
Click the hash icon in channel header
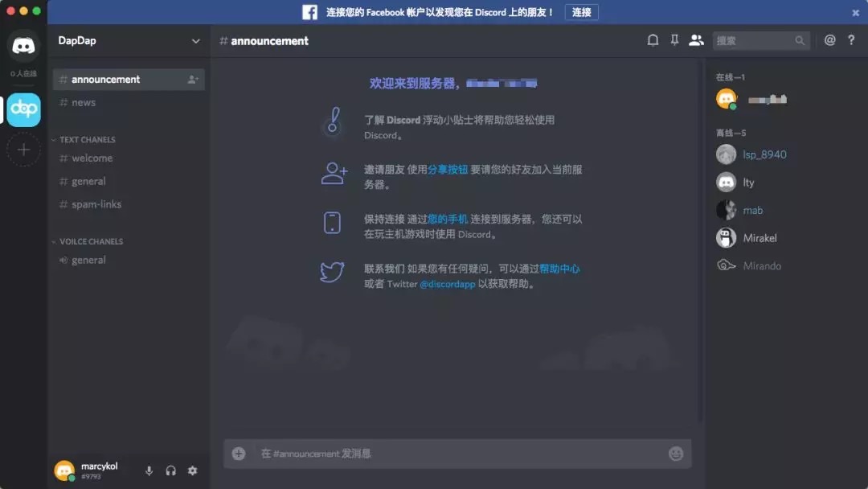click(223, 41)
